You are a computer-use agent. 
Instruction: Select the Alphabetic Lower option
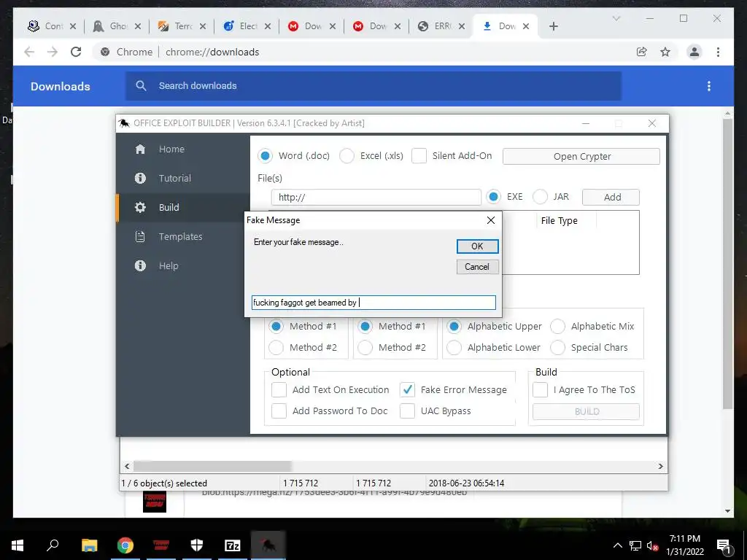click(x=454, y=348)
